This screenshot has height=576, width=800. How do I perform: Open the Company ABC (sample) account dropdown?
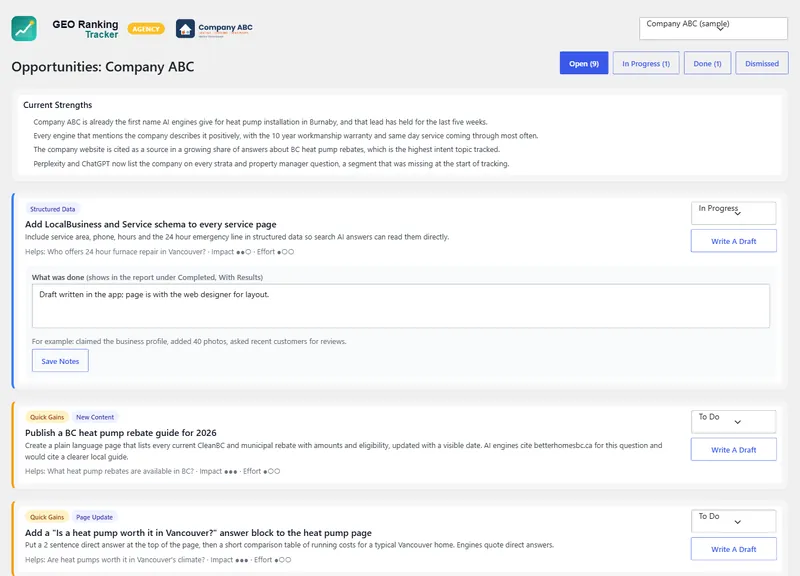(x=713, y=29)
